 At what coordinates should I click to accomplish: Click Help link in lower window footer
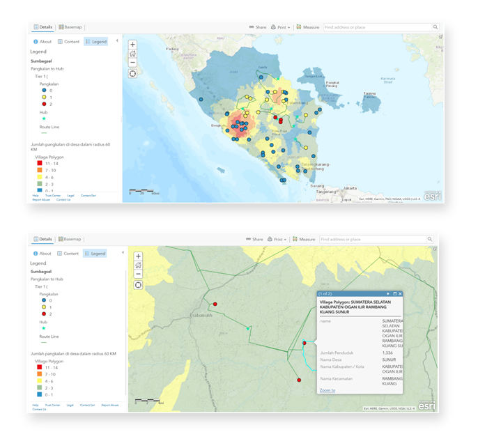pos(36,405)
